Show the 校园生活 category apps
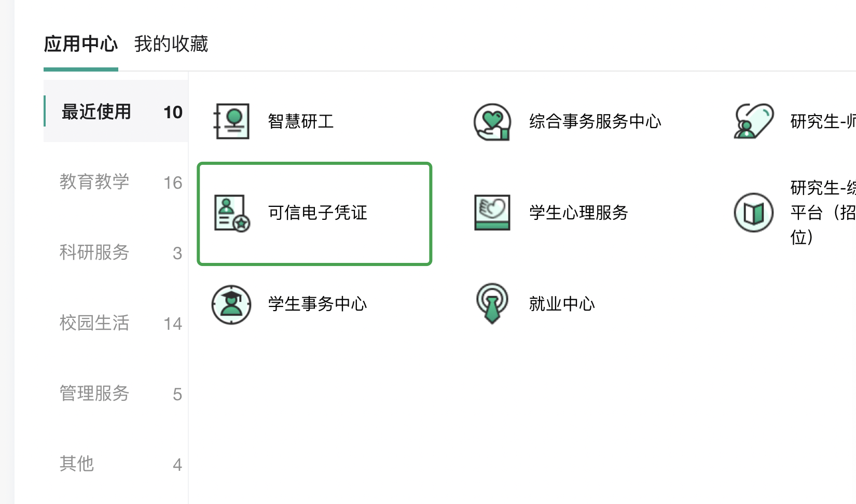The height and width of the screenshot is (504, 856). click(x=94, y=323)
